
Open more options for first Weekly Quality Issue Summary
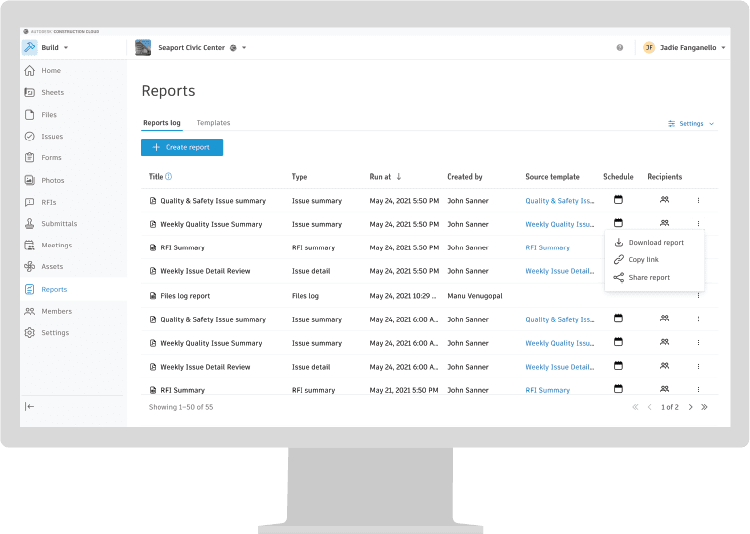coord(698,223)
